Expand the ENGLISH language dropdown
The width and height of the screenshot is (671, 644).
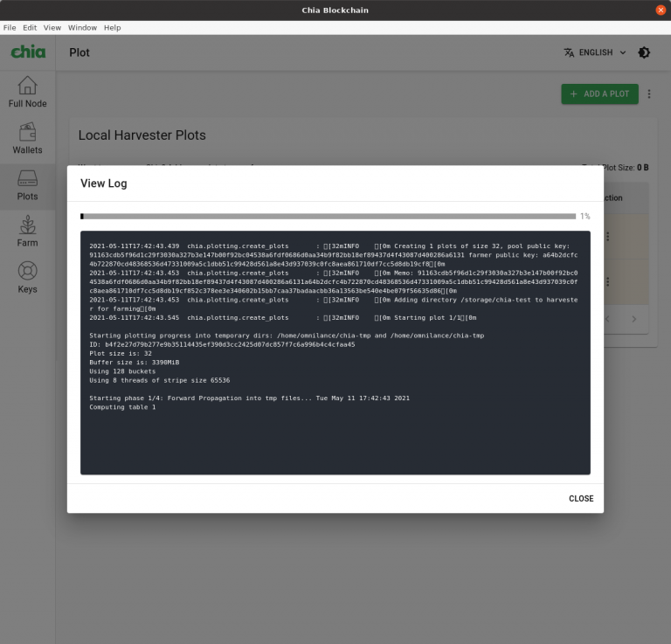tap(595, 52)
